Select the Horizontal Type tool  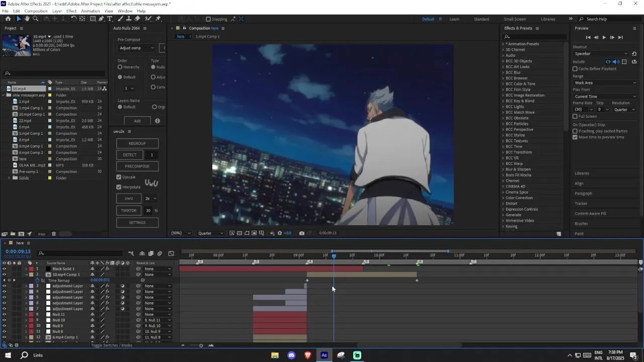[110, 19]
